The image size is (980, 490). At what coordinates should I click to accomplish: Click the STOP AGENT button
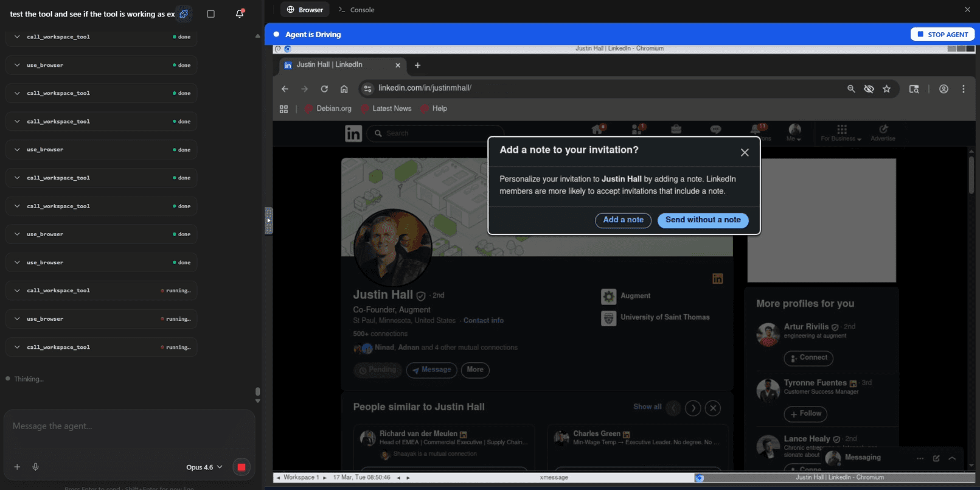pyautogui.click(x=942, y=34)
